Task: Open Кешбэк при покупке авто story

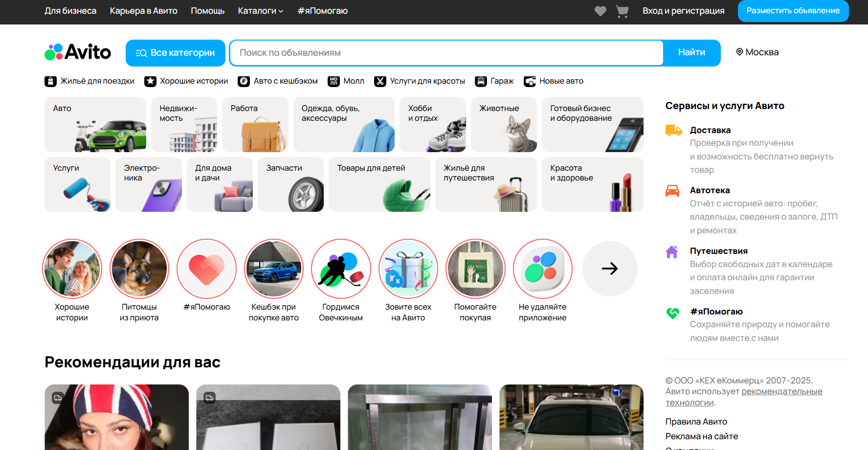Action: pos(274,269)
